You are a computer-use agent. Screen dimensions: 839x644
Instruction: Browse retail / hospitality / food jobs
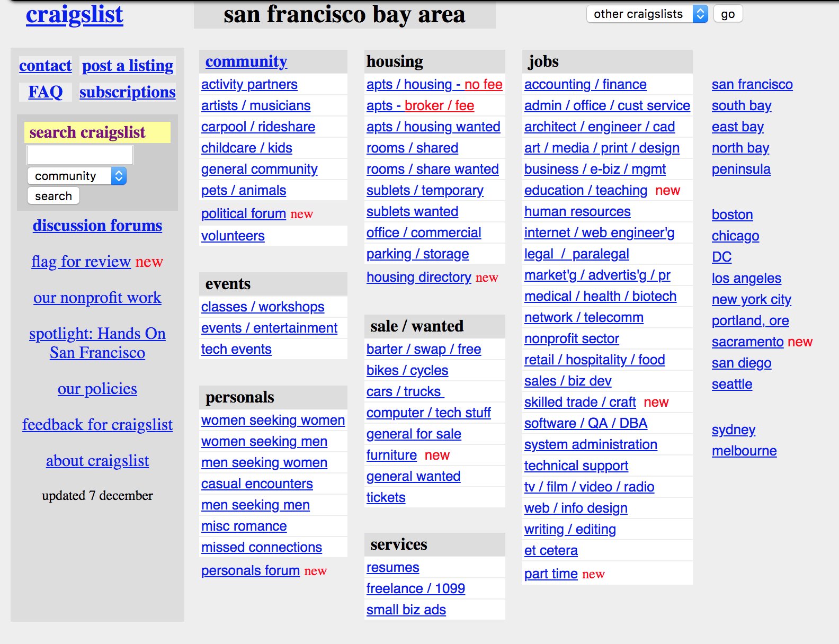595,360
